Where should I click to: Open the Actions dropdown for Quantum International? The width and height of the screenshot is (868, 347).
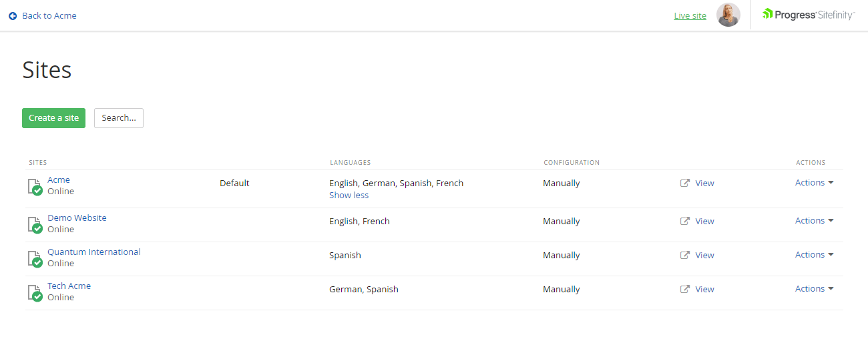pos(814,254)
